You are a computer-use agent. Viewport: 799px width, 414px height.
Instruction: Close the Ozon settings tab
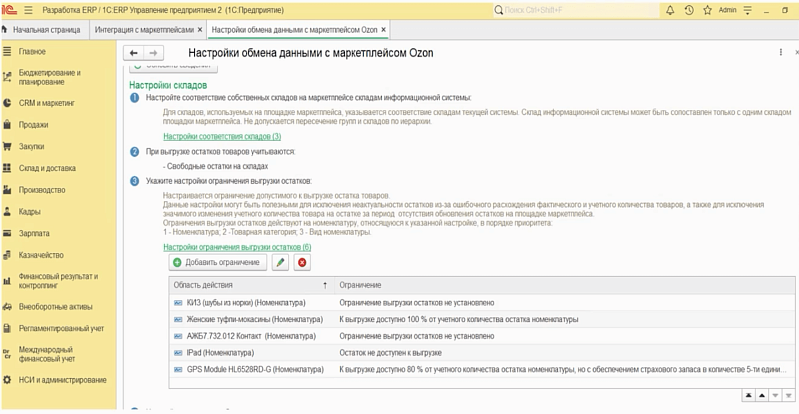(384, 30)
